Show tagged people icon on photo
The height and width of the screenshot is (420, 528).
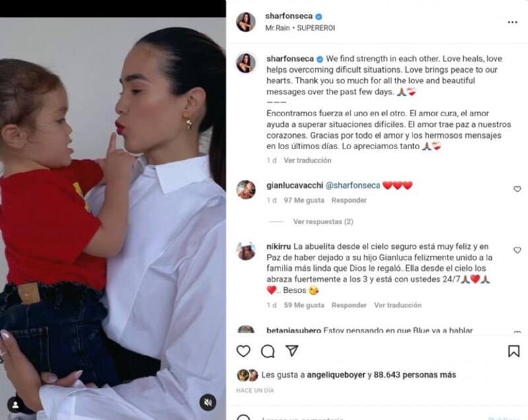(x=15, y=405)
